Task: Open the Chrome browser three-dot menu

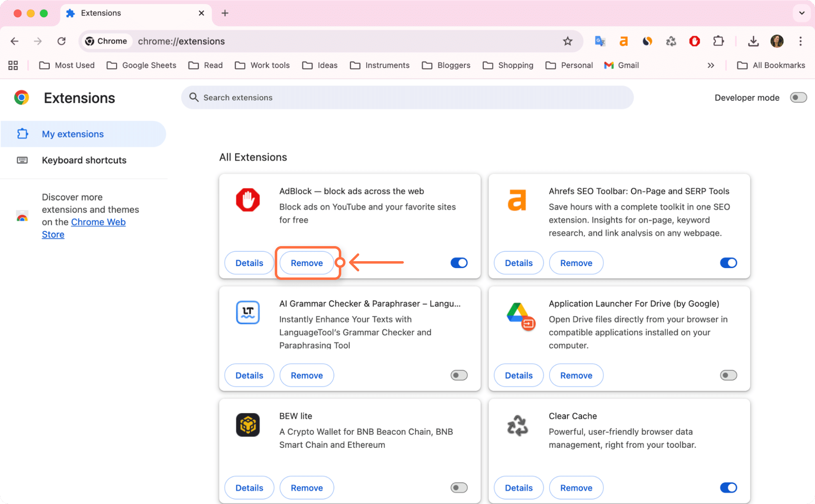Action: coord(800,41)
